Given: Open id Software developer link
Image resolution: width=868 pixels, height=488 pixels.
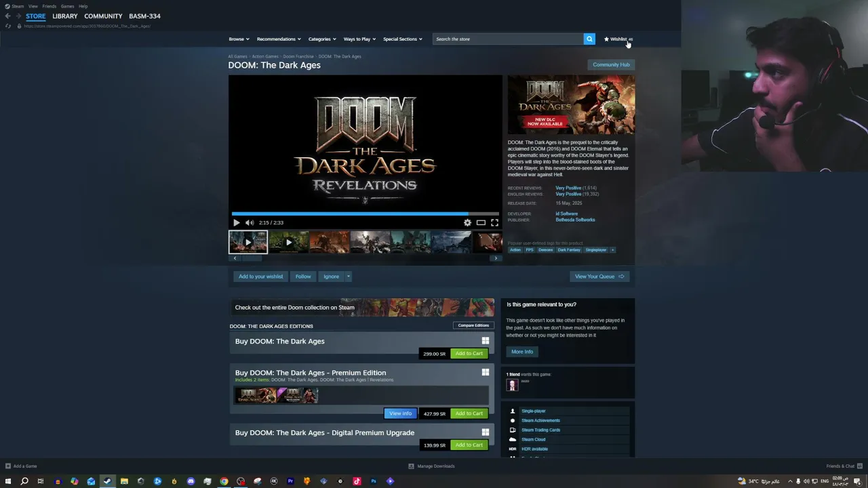Looking at the screenshot, I should coord(566,213).
